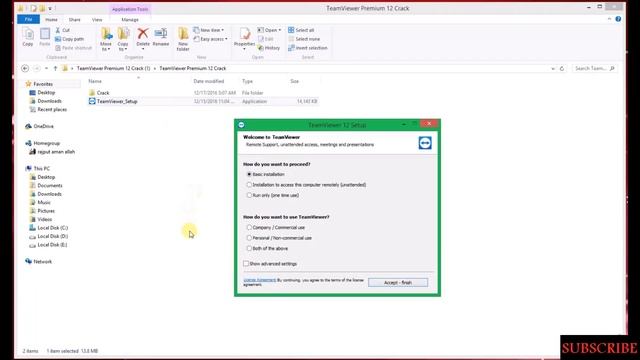
Task: Switch to the Home ribbon tab
Action: click(51, 20)
